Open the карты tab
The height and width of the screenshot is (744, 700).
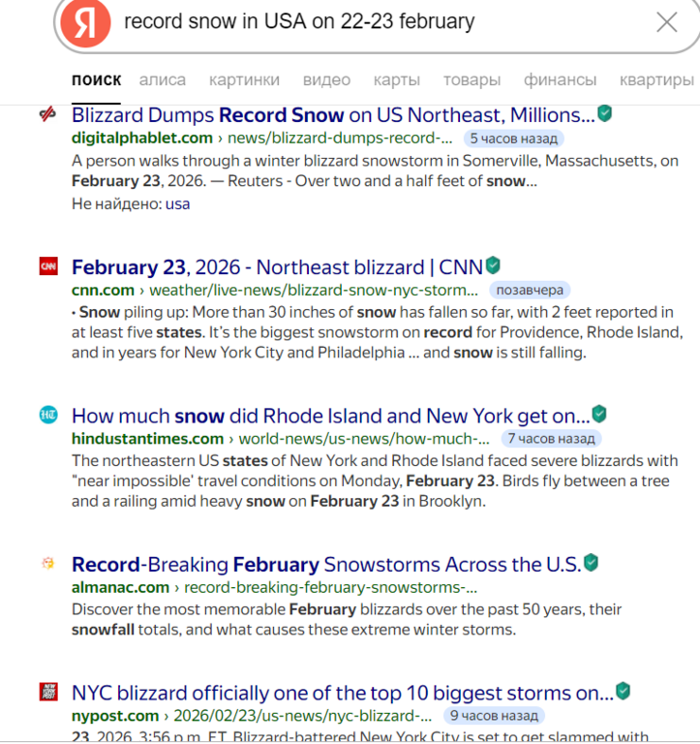coord(397,80)
